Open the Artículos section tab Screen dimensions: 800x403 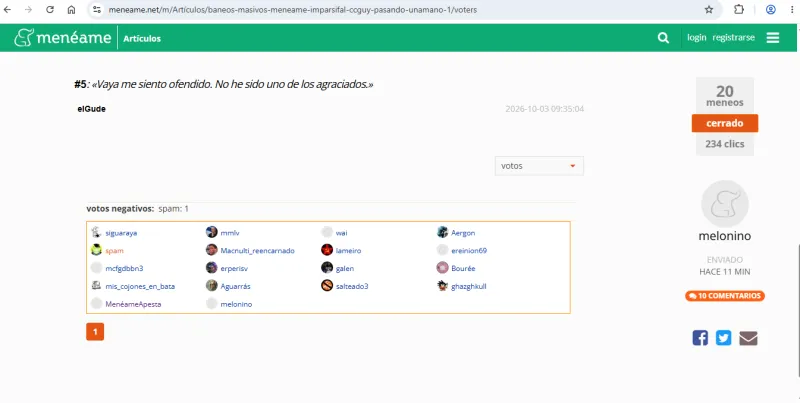pos(142,38)
